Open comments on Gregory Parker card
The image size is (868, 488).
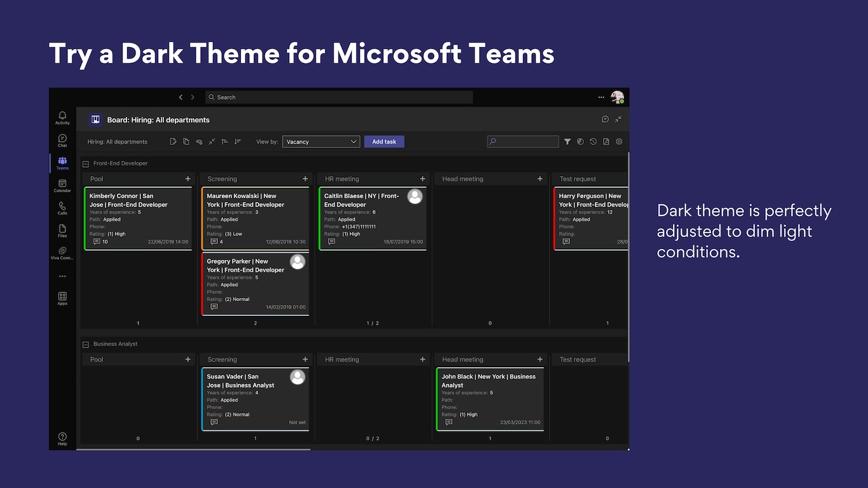[214, 306]
